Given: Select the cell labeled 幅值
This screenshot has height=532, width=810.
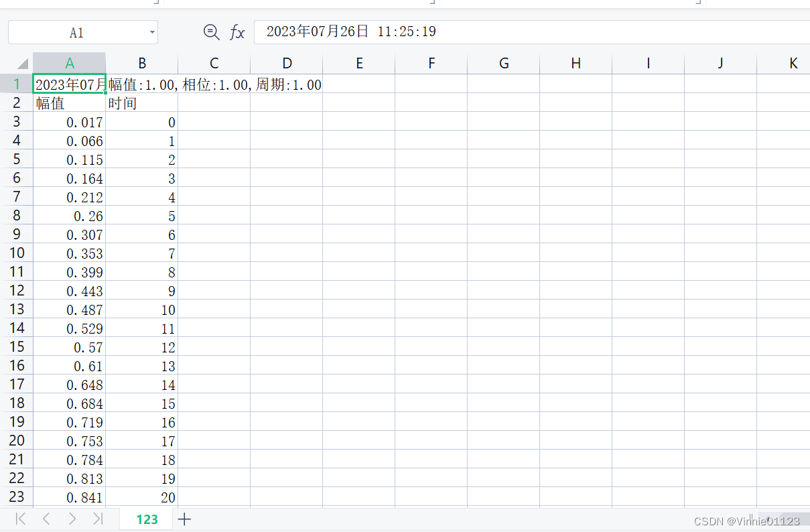Looking at the screenshot, I should point(70,103).
